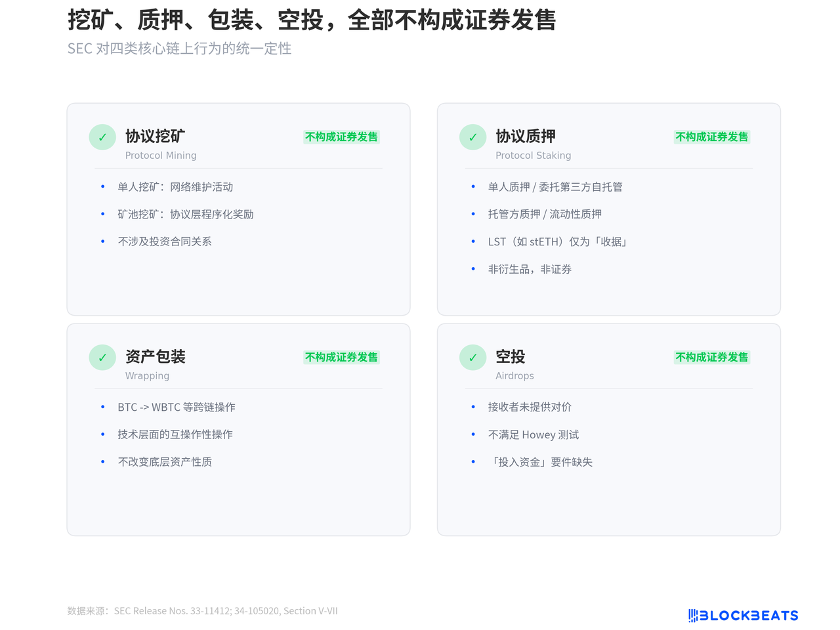Select the 不构成证券发售 tag on 空投 card
Screen dimensions: 840x630
[711, 358]
